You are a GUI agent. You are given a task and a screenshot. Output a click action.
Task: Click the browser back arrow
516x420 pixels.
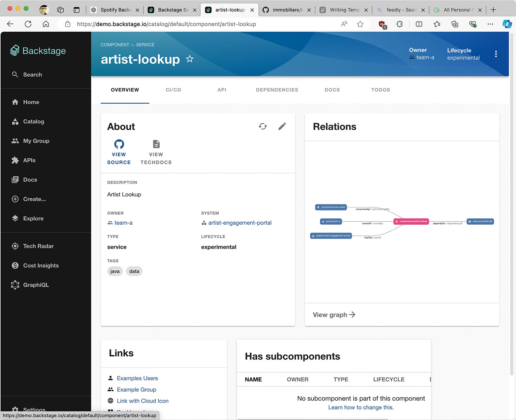pos(10,24)
